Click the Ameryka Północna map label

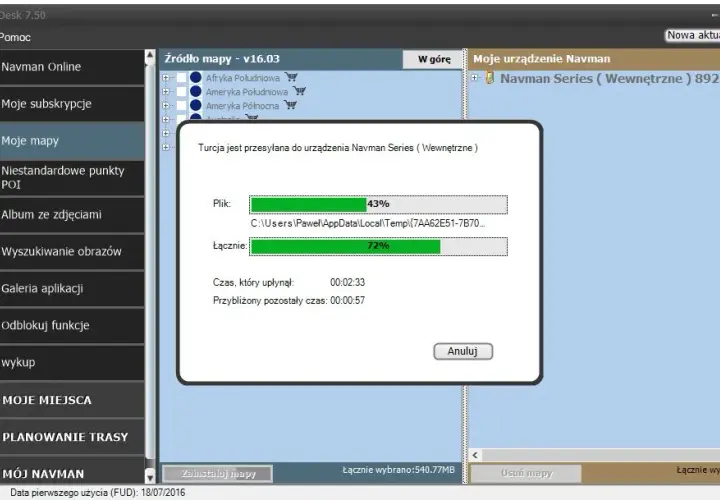242,106
